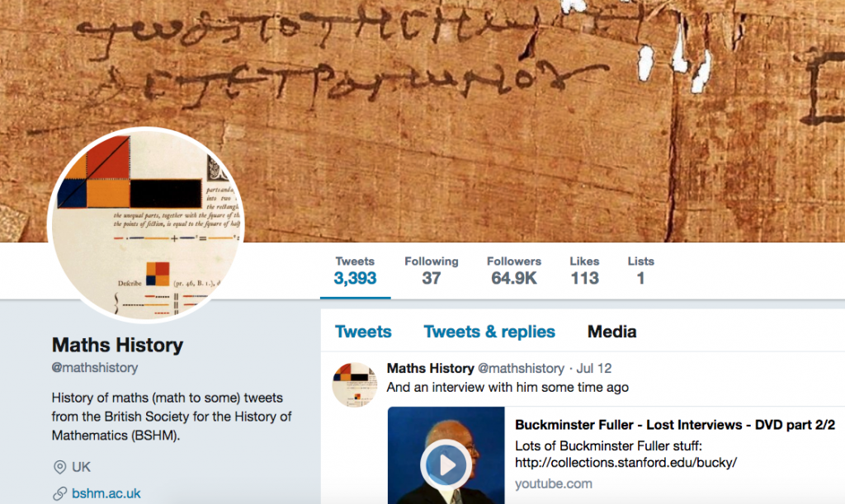Switch to the Tweets tab
This screenshot has height=504, width=845.
(363, 332)
